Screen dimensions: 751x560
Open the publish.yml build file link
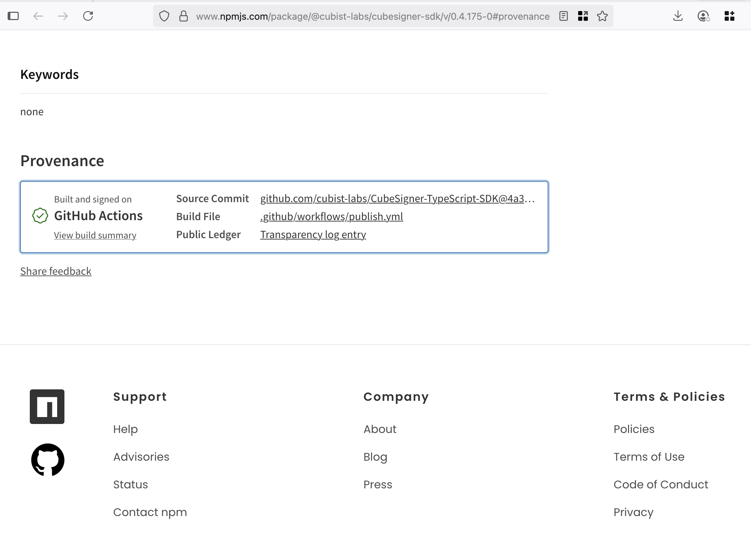pos(332,217)
